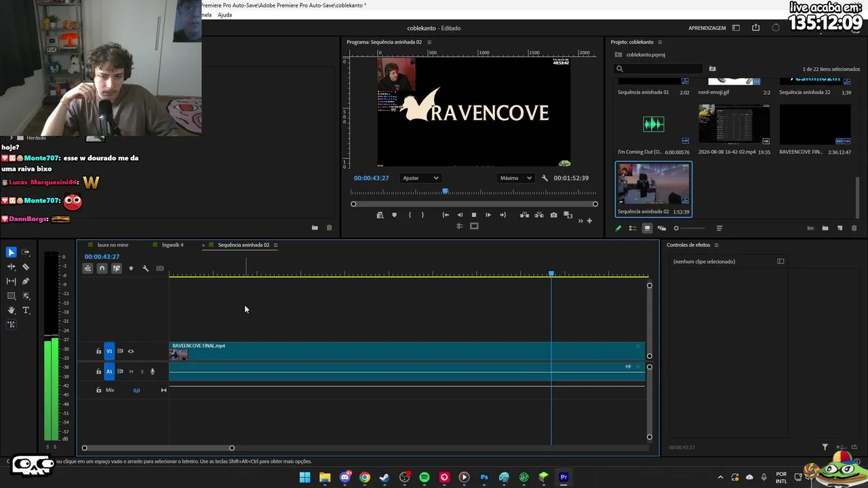Click the timeline blue playhead marker
The width and height of the screenshot is (868, 488).
(551, 273)
